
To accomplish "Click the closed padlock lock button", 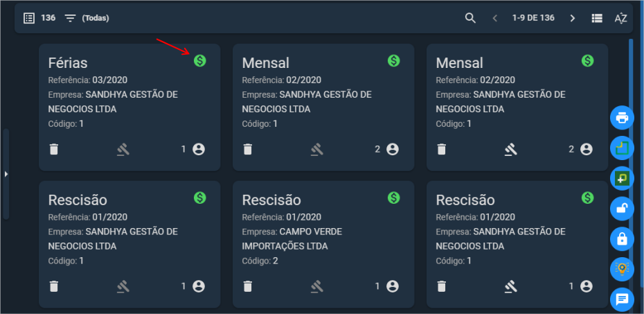I will point(623,238).
